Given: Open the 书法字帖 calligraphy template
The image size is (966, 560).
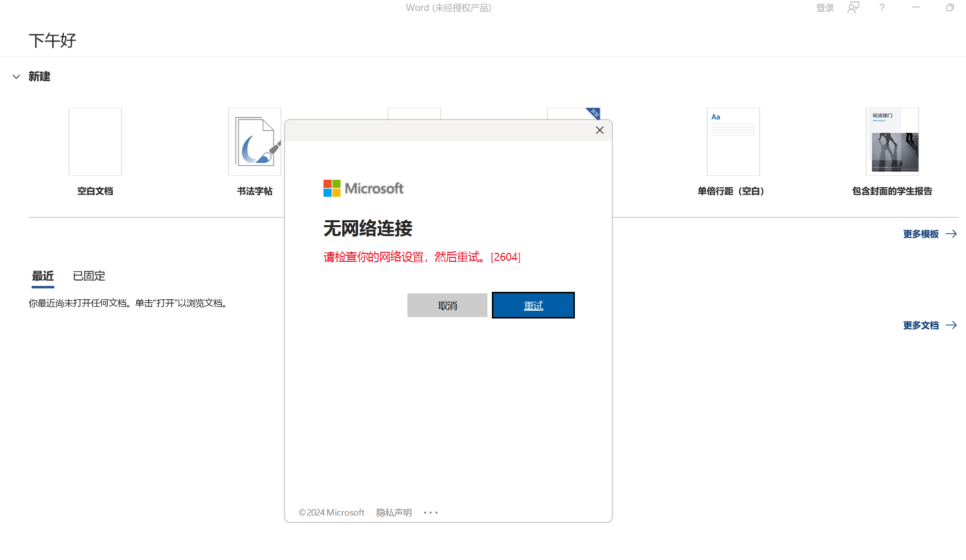Looking at the screenshot, I should pos(255,142).
